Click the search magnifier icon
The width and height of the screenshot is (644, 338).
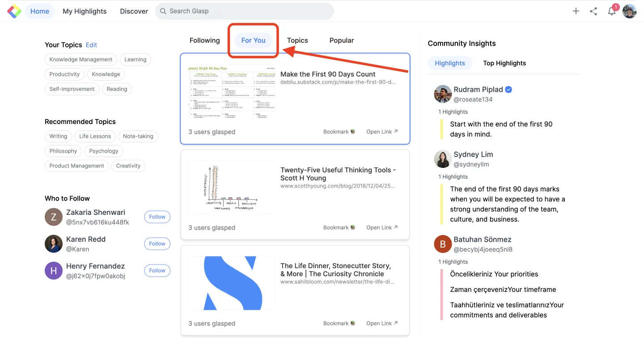pos(163,11)
